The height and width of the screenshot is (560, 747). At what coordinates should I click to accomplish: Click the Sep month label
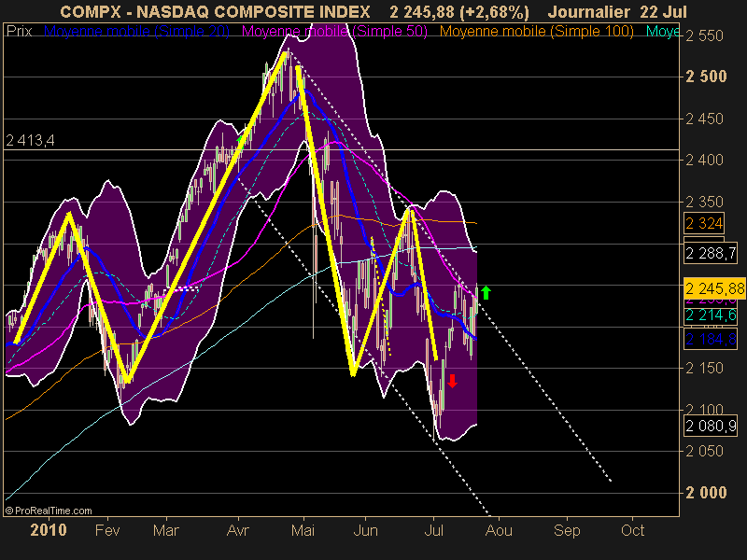(x=567, y=530)
